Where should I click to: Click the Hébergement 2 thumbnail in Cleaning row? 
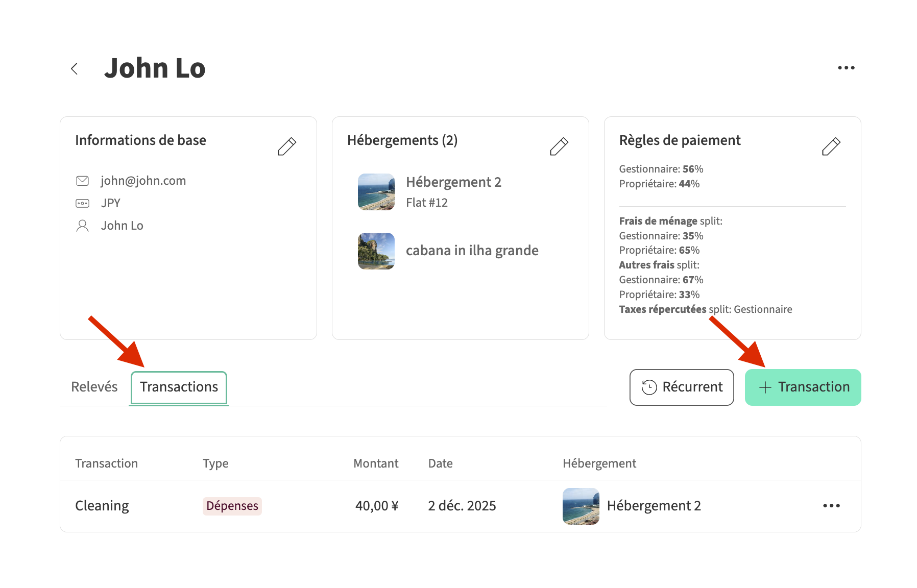581,506
